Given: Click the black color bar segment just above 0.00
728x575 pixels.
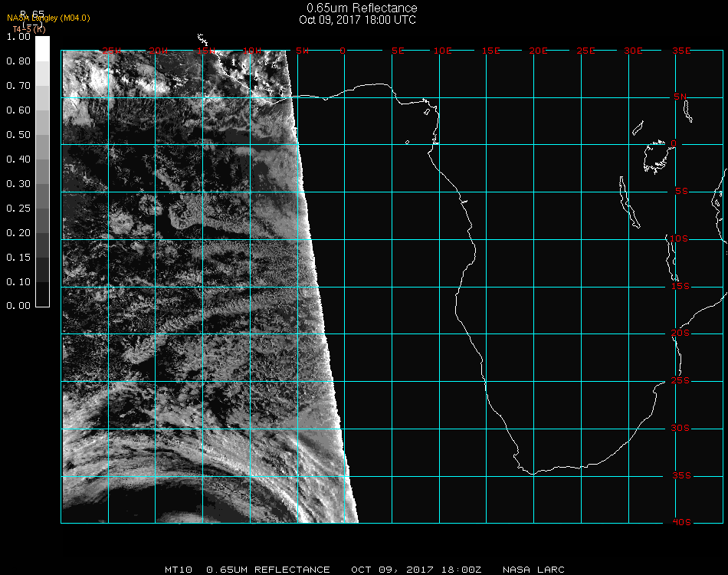Looking at the screenshot, I should (x=42, y=294).
